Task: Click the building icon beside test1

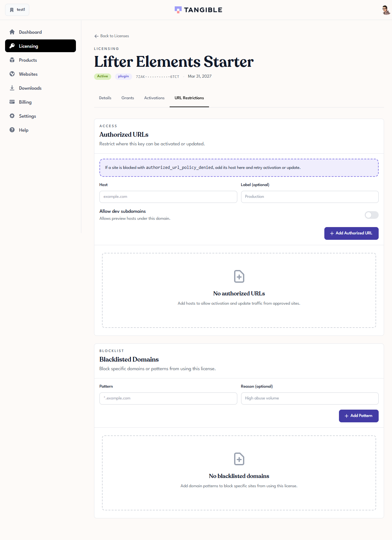Action: tap(12, 10)
